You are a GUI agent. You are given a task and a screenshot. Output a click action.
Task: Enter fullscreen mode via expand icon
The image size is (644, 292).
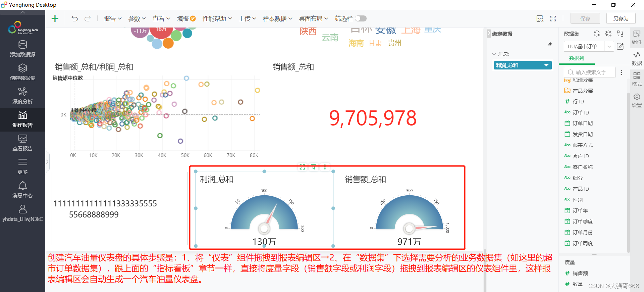pyautogui.click(x=553, y=18)
